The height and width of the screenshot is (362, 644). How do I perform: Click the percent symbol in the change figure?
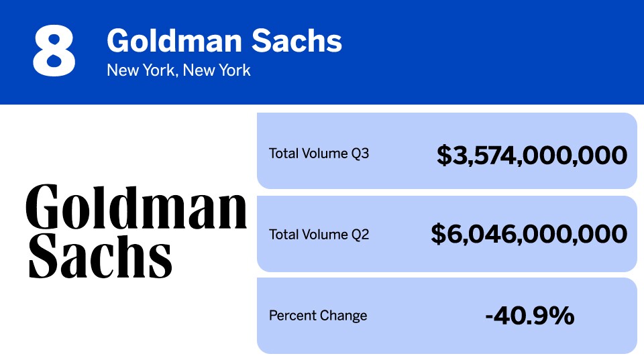point(563,315)
